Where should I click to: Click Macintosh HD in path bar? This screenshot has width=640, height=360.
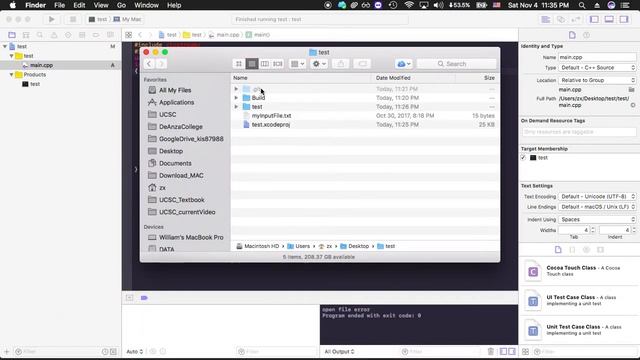258,246
